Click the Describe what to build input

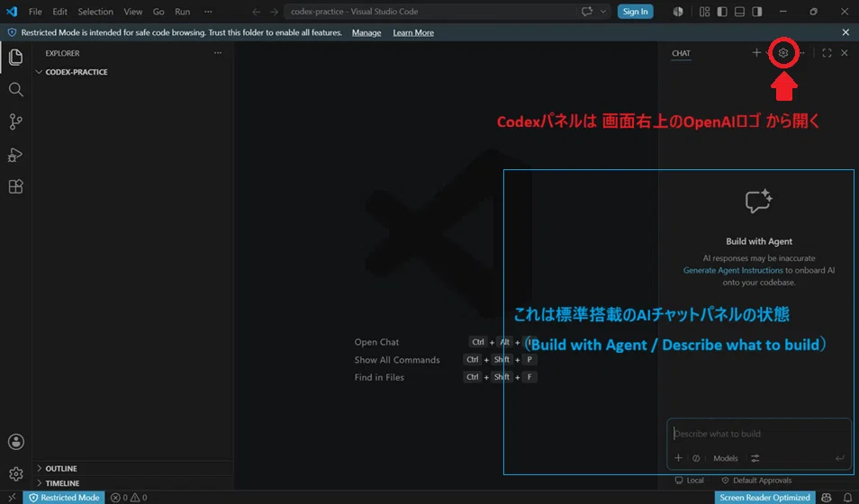click(x=759, y=434)
